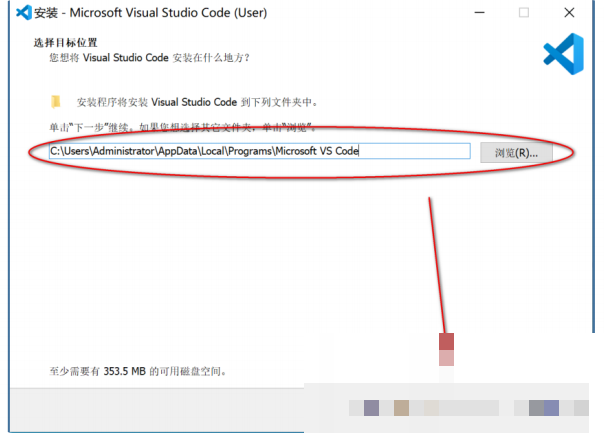This screenshot has width=604, height=433.
Task: Click the large VS Code logo
Action: pyautogui.click(x=564, y=54)
